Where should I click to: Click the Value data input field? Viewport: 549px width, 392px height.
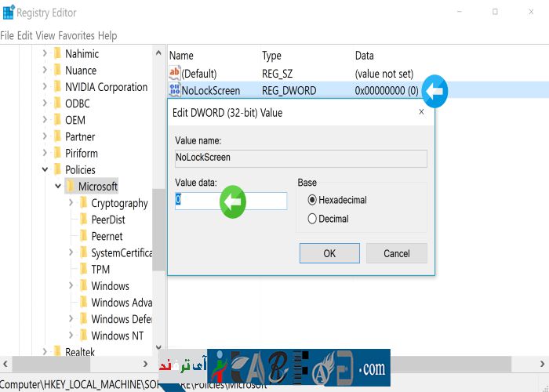tap(231, 201)
